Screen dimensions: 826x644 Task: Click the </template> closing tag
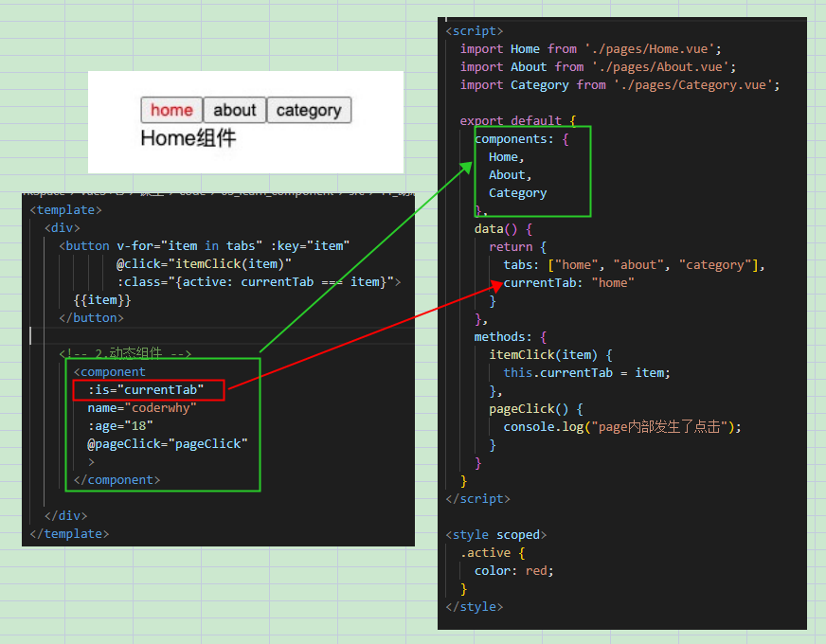coord(69,534)
